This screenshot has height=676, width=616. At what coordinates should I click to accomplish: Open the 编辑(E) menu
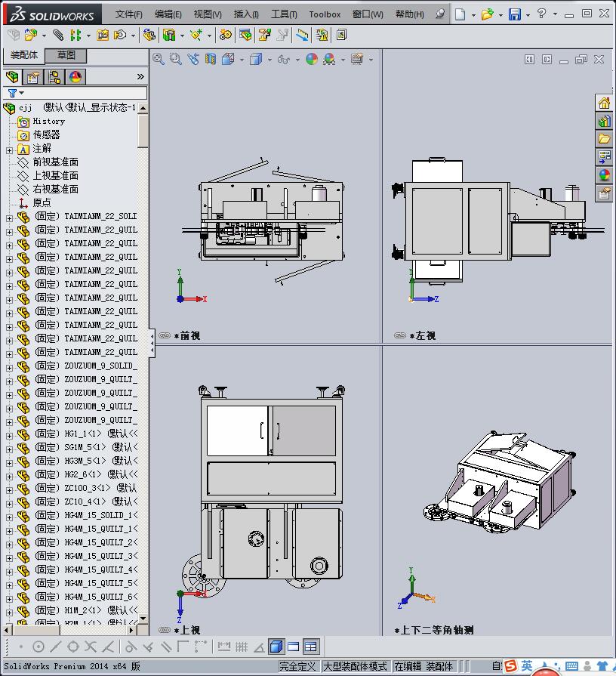pyautogui.click(x=168, y=14)
